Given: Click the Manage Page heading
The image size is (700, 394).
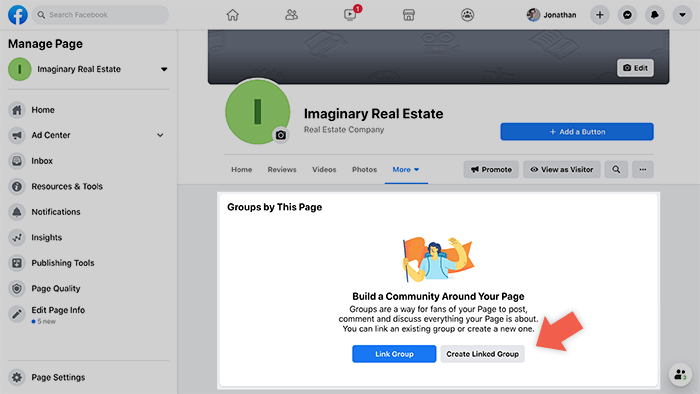Looking at the screenshot, I should click(45, 44).
